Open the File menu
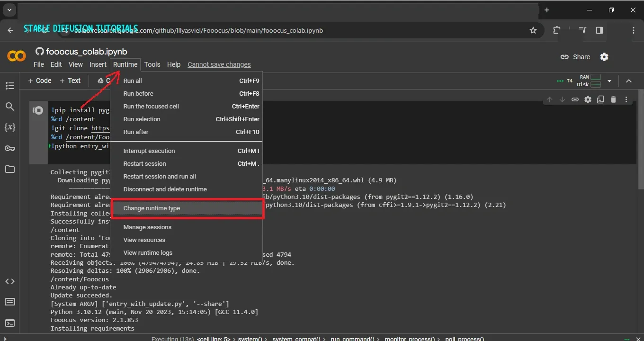The width and height of the screenshot is (644, 341). pyautogui.click(x=39, y=64)
